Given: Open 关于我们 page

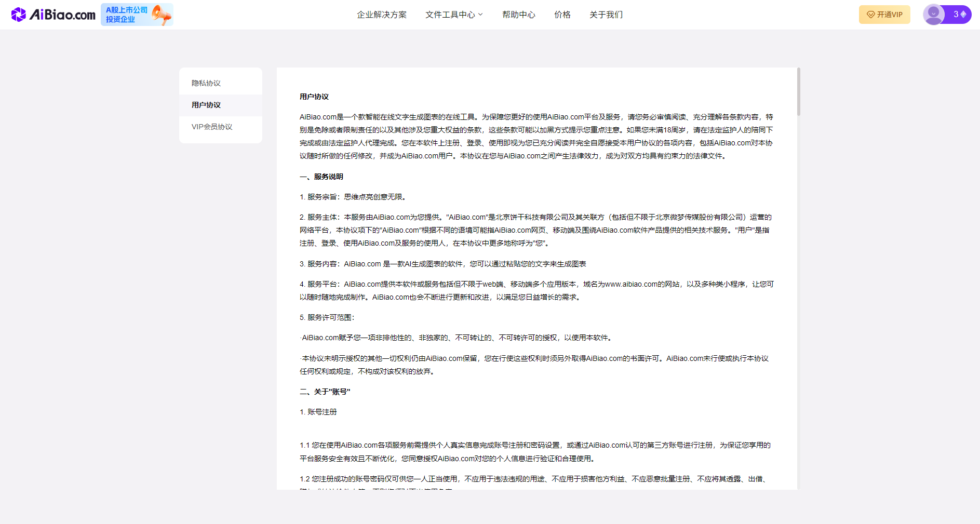Looking at the screenshot, I should 606,15.
